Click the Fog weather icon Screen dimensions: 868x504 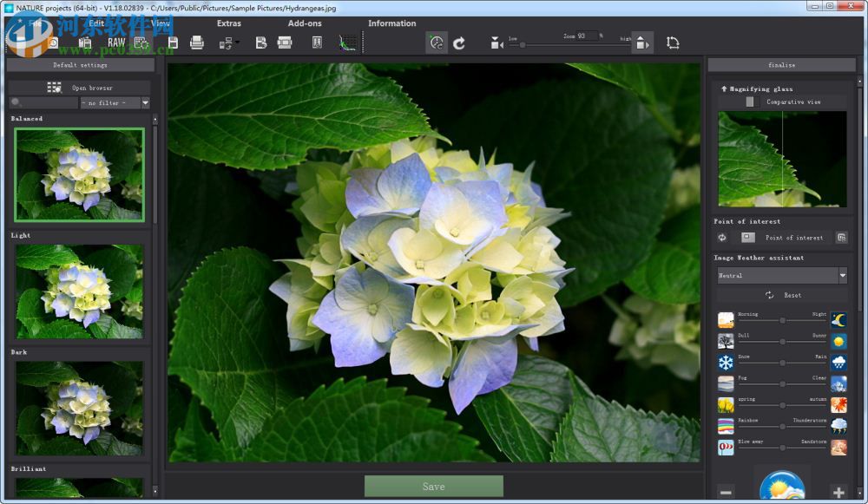(726, 383)
